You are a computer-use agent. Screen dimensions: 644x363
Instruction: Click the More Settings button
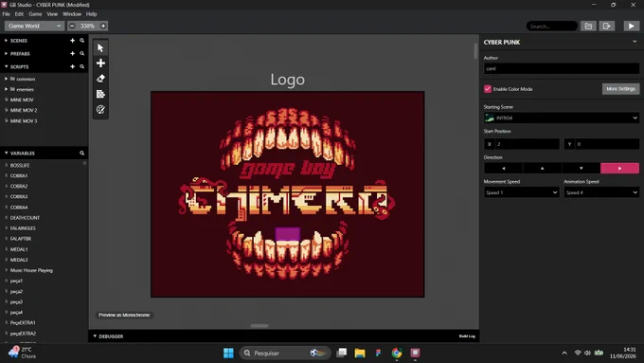click(x=620, y=89)
